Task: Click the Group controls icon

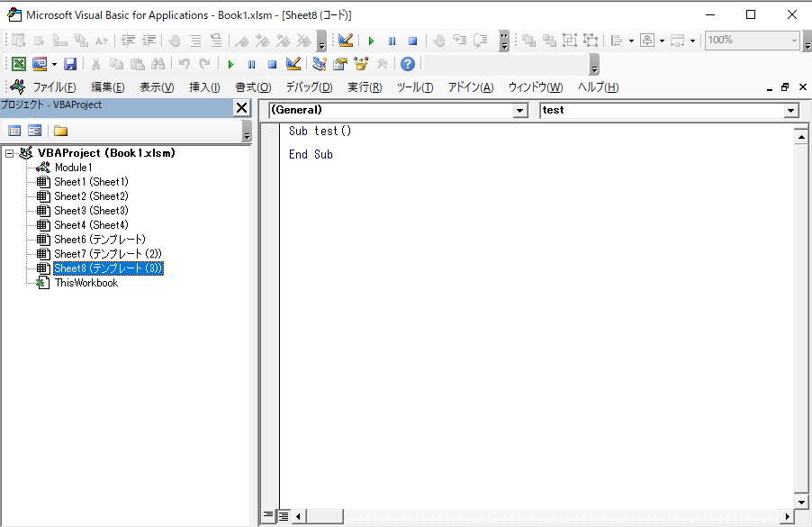Action: pyautogui.click(x=570, y=40)
